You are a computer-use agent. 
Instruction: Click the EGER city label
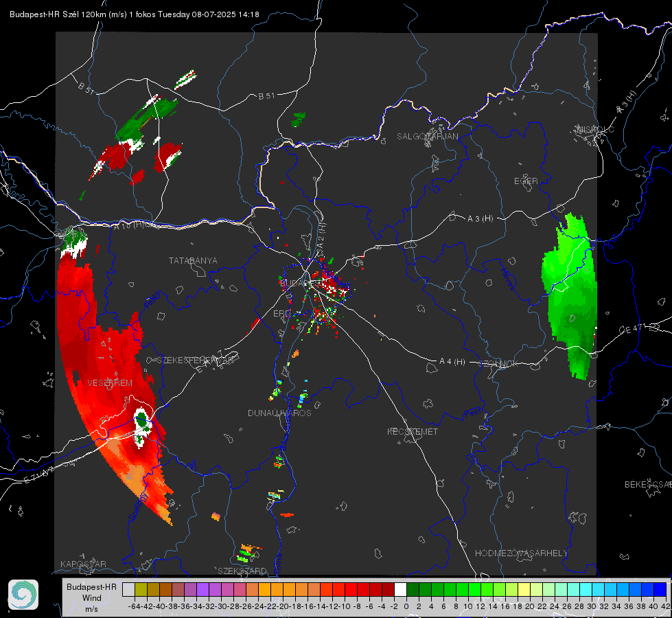click(526, 181)
